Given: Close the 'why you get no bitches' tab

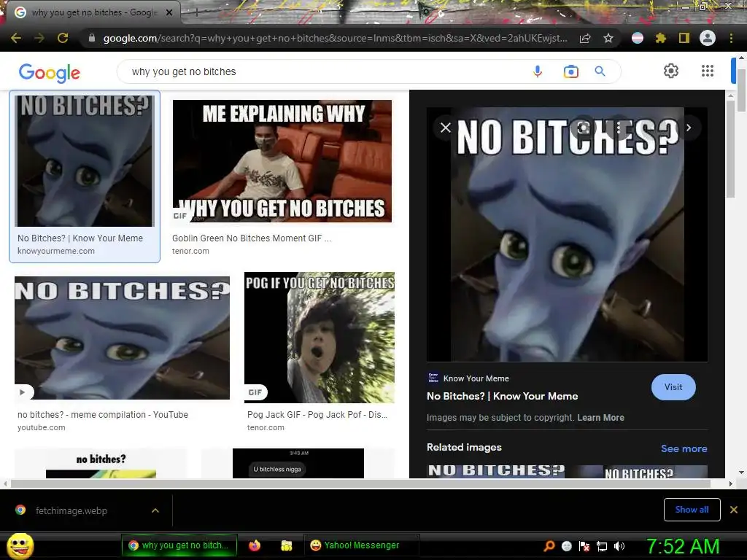Looking at the screenshot, I should 169,13.
